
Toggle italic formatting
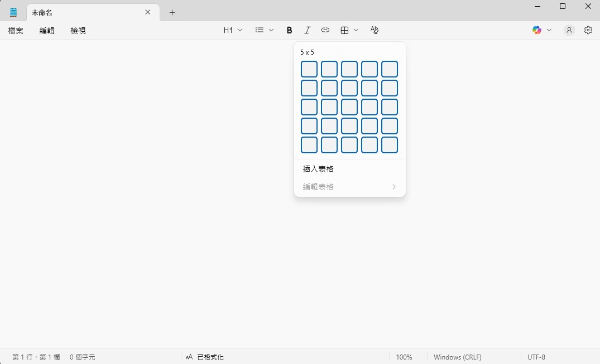click(x=307, y=30)
